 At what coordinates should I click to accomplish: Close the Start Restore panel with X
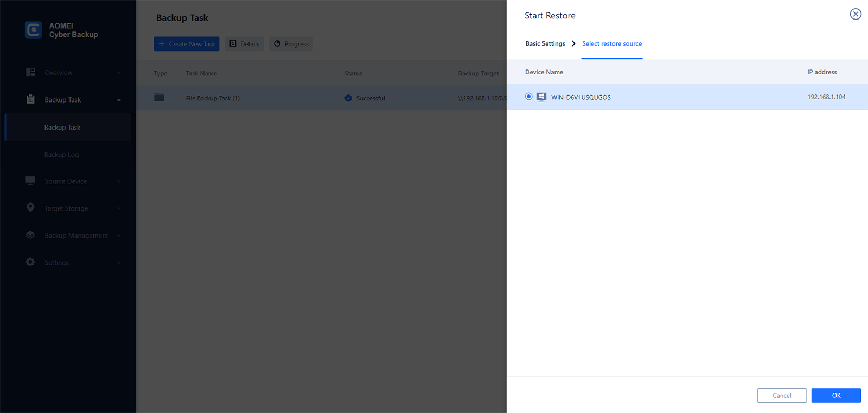pos(856,14)
